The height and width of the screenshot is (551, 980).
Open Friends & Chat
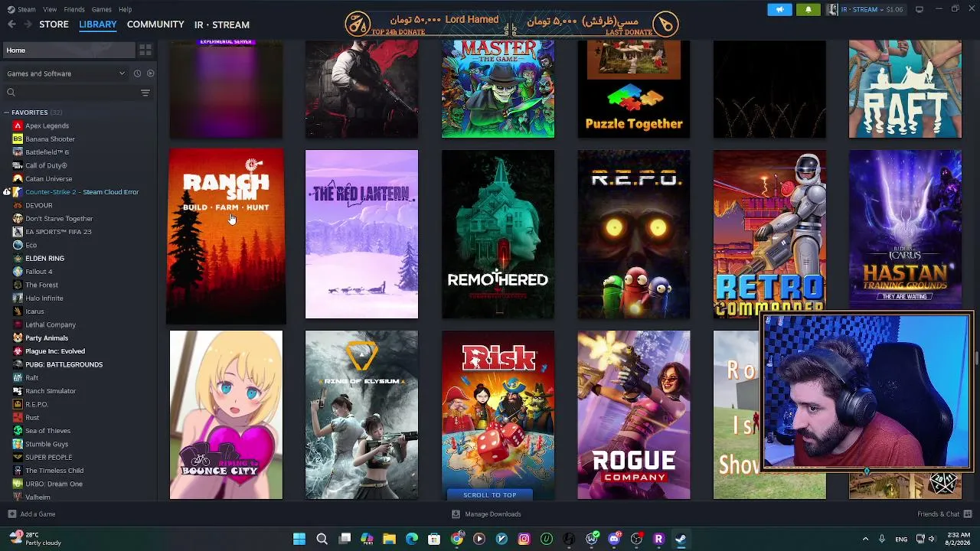click(x=944, y=514)
